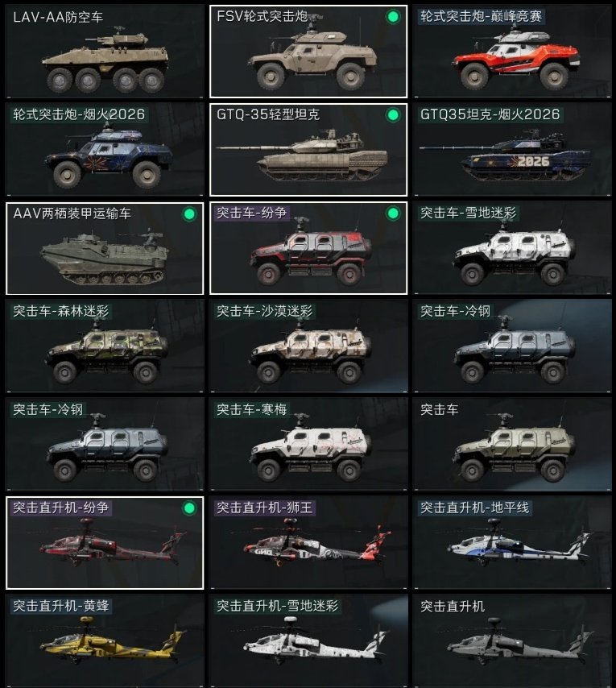This screenshot has height=688, width=616.
Task: Choose the 突击车-雪地迷彩 snow camo skin
Action: 512,248
